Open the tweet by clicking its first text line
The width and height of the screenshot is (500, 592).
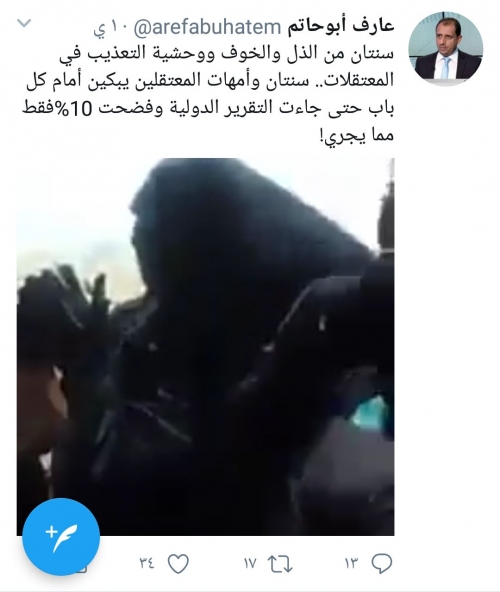click(x=227, y=54)
